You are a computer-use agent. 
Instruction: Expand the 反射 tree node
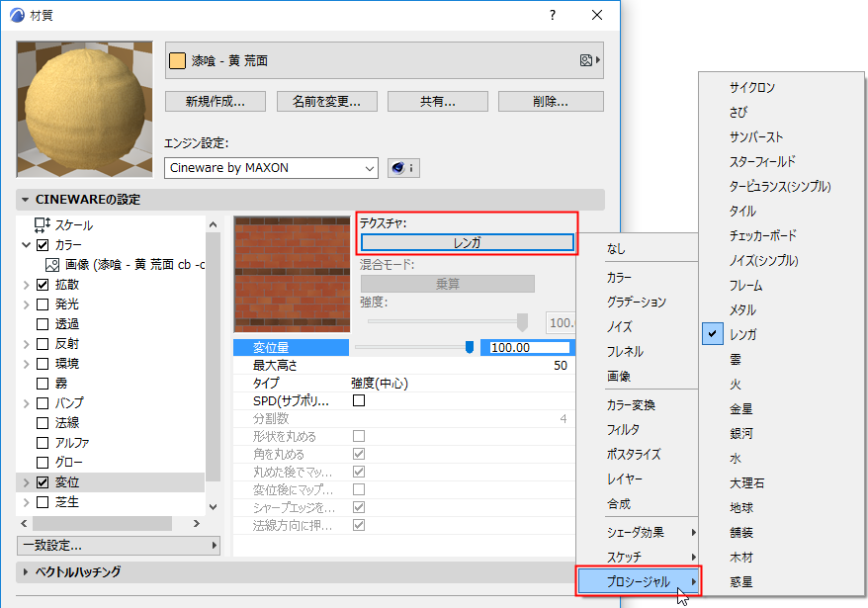tap(26, 344)
